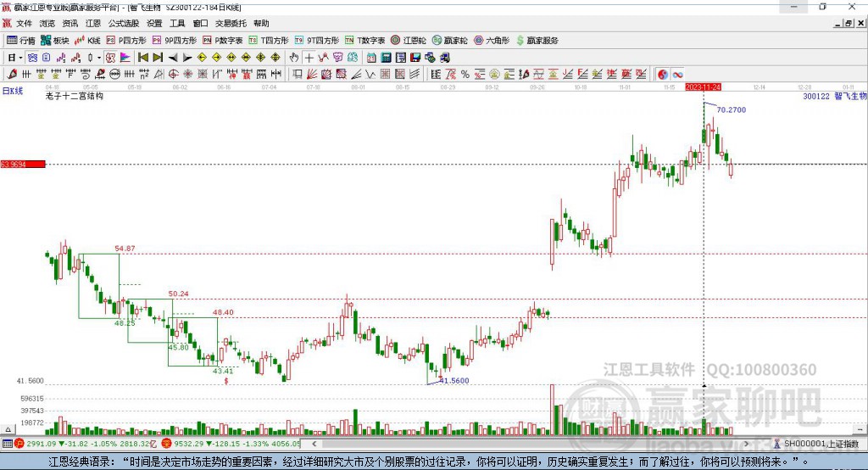Click the pink flag chart icon

click(125, 58)
